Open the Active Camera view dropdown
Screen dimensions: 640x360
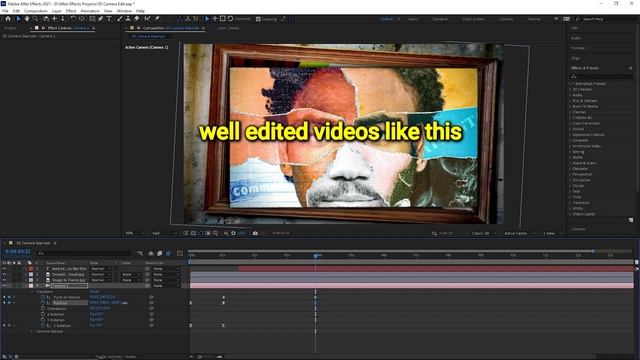520,233
